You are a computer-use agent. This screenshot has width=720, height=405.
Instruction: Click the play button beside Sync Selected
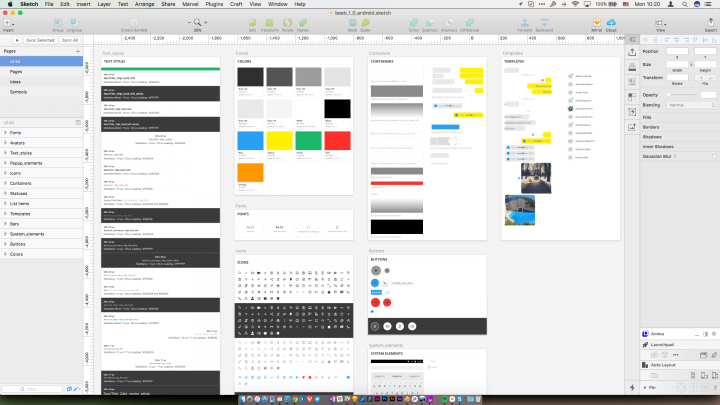[17, 40]
